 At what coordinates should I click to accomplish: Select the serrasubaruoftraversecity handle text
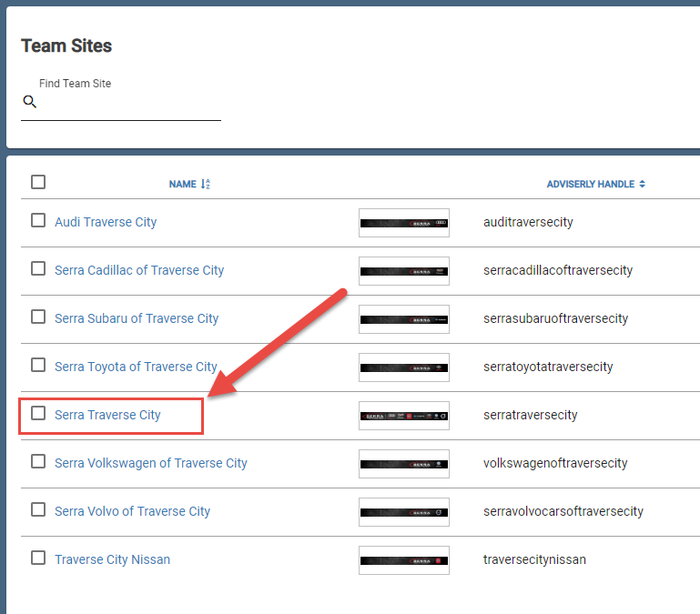pyautogui.click(x=556, y=318)
